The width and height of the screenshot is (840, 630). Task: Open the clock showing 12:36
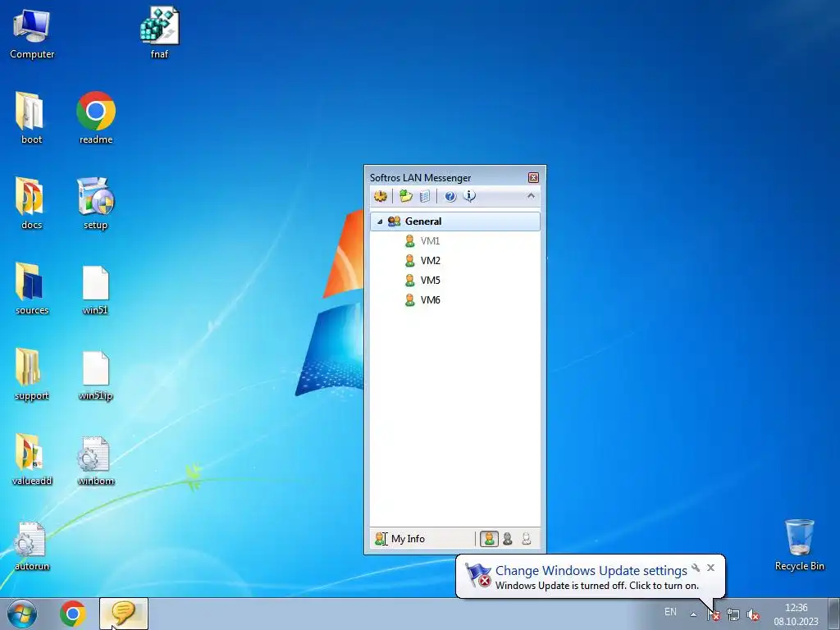tap(796, 614)
